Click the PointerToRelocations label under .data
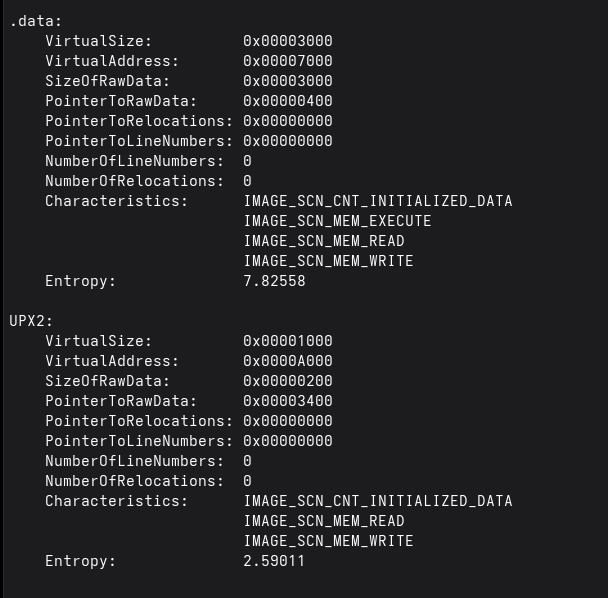Image resolution: width=608 pixels, height=598 pixels. click(x=139, y=121)
